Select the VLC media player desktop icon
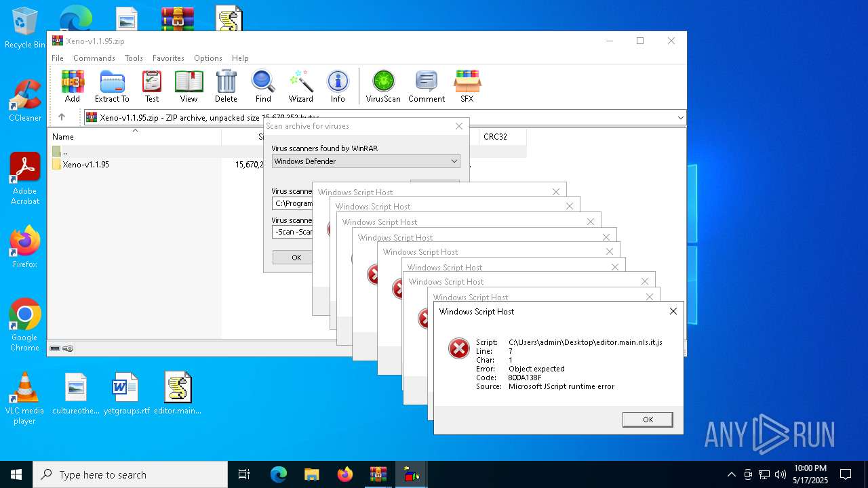 (x=25, y=399)
